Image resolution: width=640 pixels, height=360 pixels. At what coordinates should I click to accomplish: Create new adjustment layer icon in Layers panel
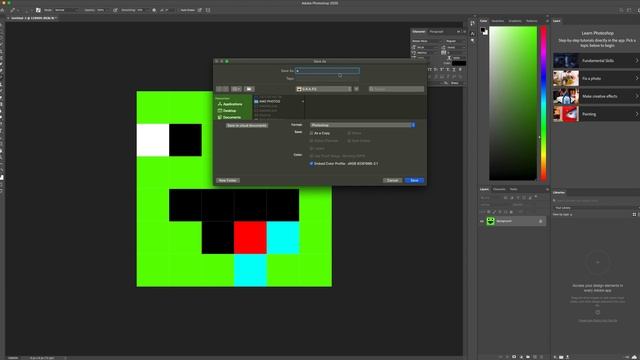[521, 357]
